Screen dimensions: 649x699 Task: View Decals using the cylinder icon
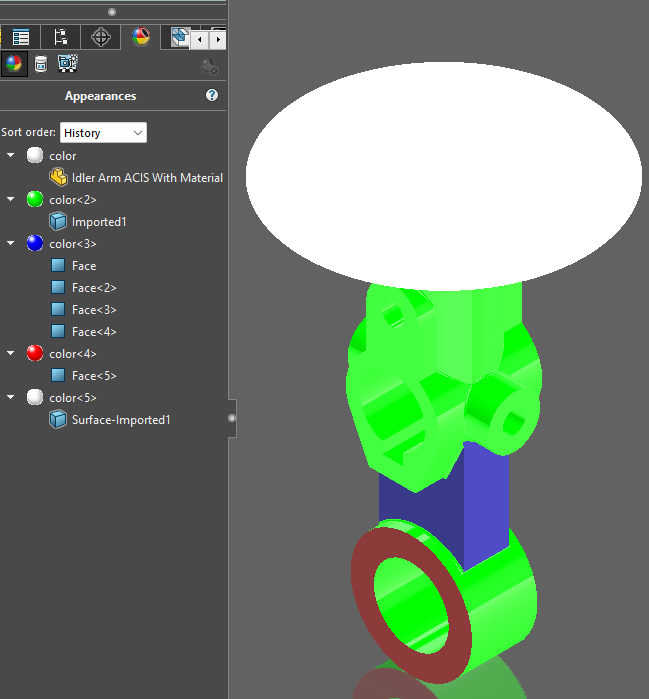[41, 64]
